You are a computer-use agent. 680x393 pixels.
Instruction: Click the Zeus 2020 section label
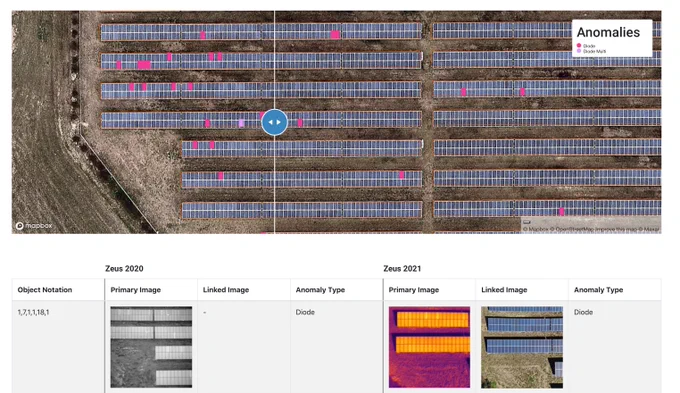124,269
